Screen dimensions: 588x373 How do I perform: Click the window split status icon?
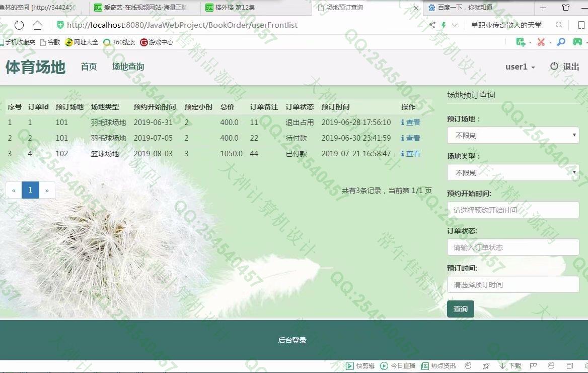(x=570, y=366)
